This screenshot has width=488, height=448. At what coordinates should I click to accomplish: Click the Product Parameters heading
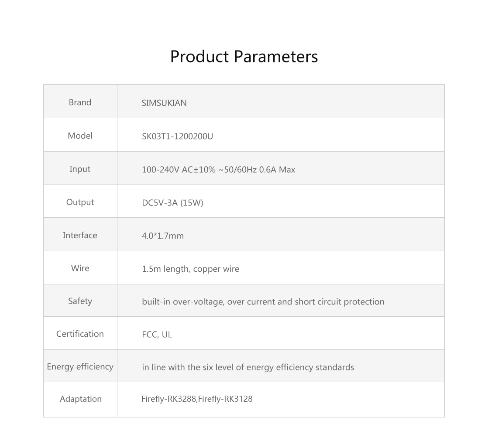coord(244,57)
